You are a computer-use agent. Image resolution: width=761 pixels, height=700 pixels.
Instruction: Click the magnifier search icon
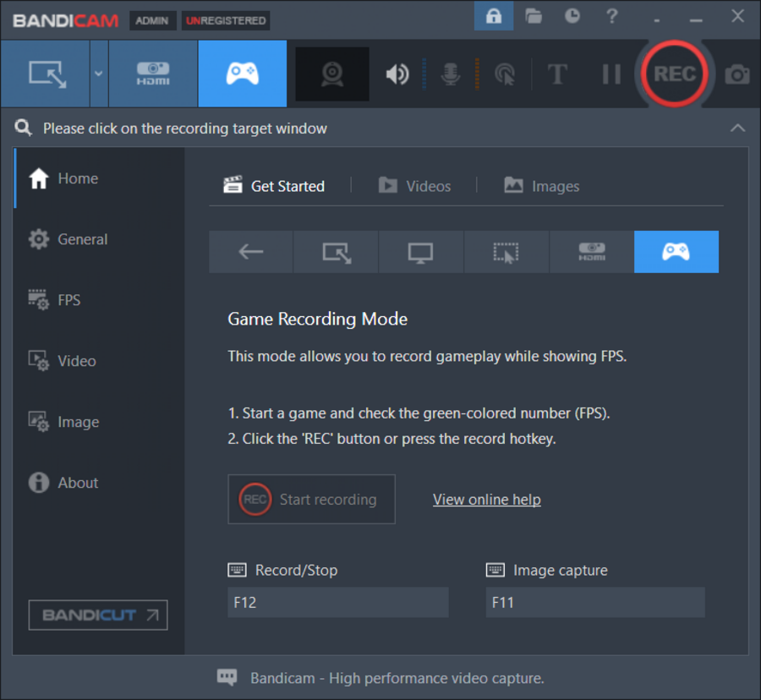tap(23, 128)
